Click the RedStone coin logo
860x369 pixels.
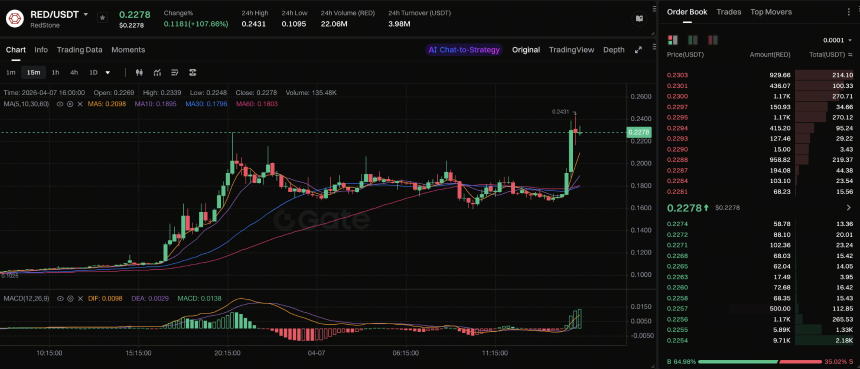click(x=14, y=18)
